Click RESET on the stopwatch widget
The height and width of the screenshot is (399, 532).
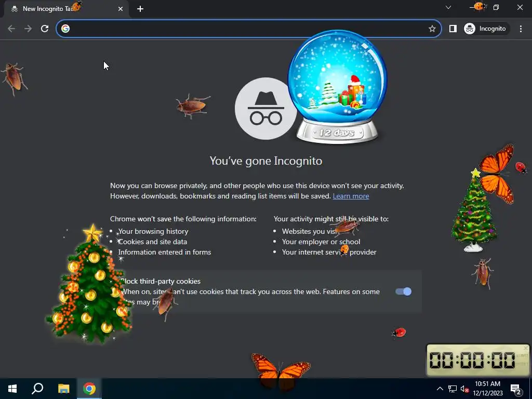click(522, 364)
